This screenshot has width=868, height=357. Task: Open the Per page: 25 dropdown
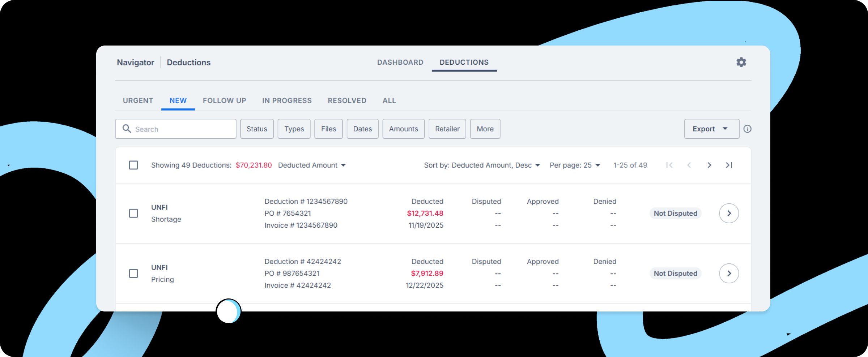[x=575, y=165]
